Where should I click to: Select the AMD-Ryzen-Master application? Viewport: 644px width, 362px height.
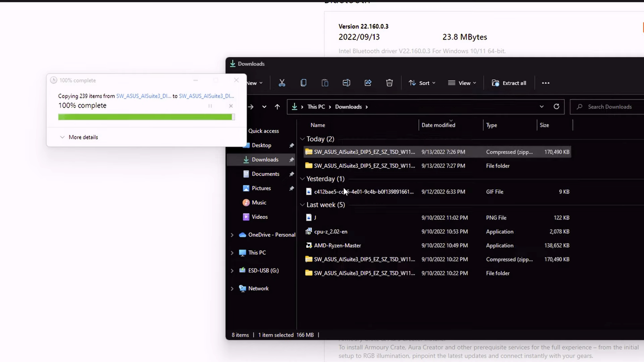(437, 245)
